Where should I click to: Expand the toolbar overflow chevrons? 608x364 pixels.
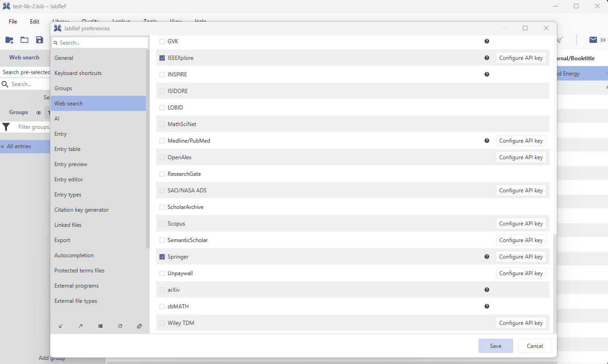pyautogui.click(x=603, y=40)
